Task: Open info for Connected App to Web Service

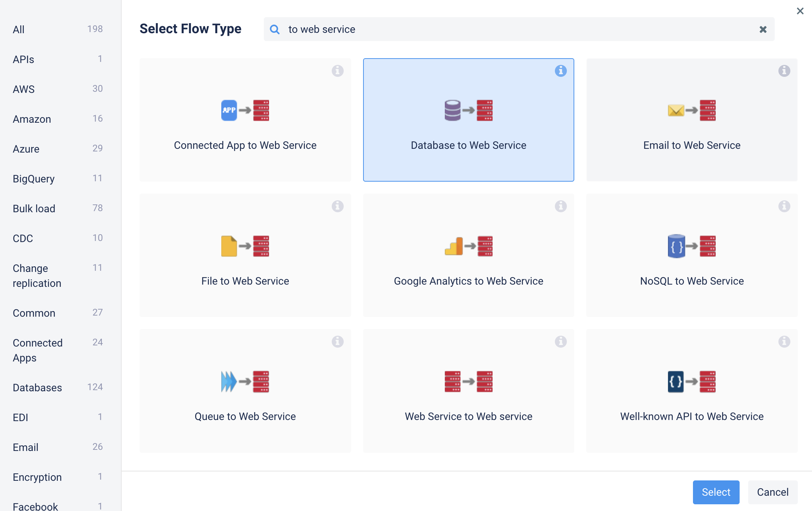Action: pos(337,71)
